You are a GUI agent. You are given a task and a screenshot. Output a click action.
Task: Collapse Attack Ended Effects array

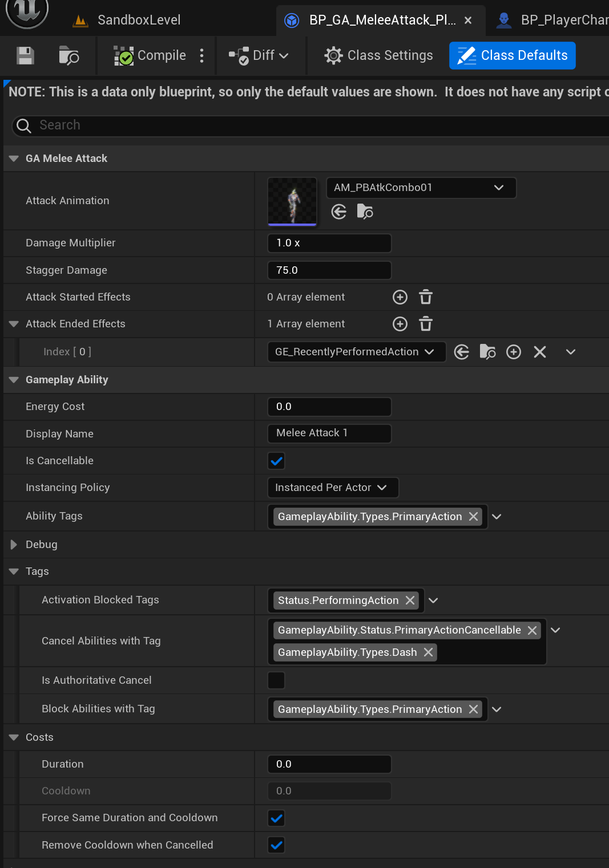(x=14, y=324)
